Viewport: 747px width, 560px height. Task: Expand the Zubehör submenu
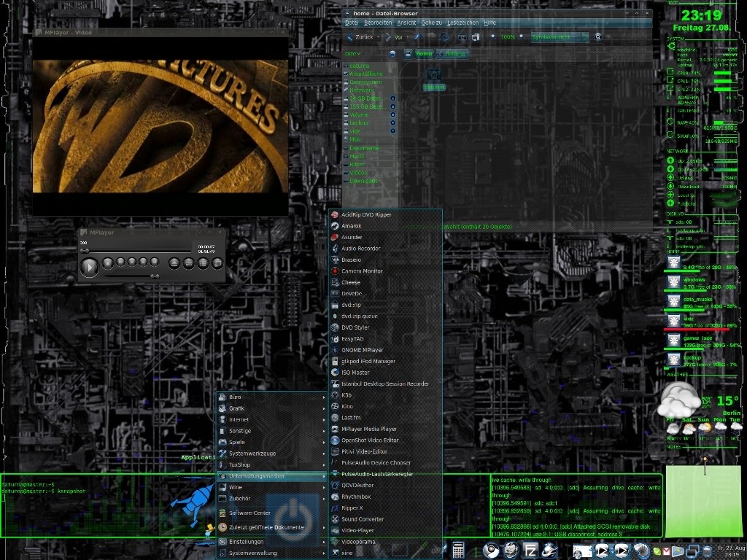pyautogui.click(x=271, y=499)
